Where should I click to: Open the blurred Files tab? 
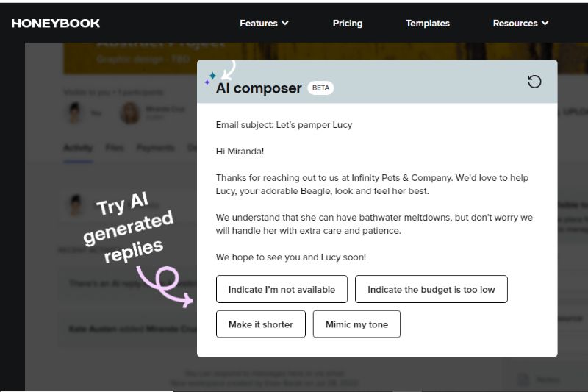(115, 148)
